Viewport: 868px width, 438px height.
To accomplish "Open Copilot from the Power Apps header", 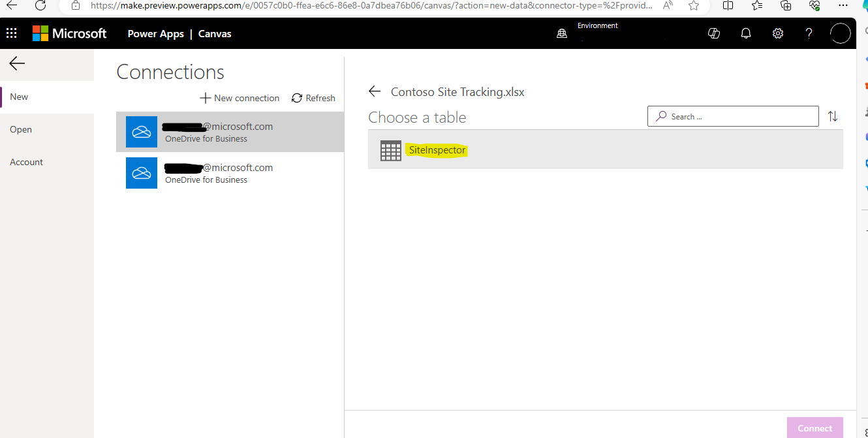I will click(713, 33).
